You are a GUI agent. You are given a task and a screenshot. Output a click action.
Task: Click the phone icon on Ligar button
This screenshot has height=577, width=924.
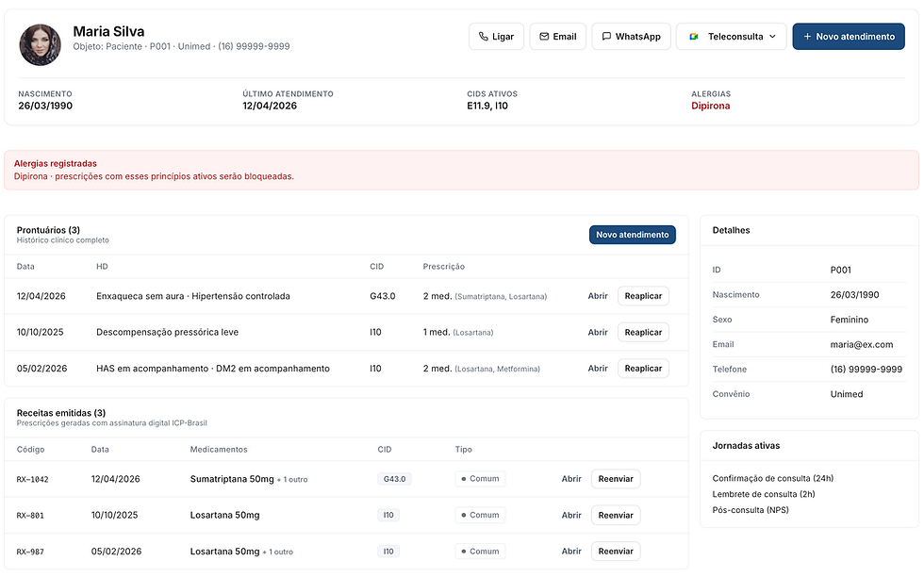483,37
